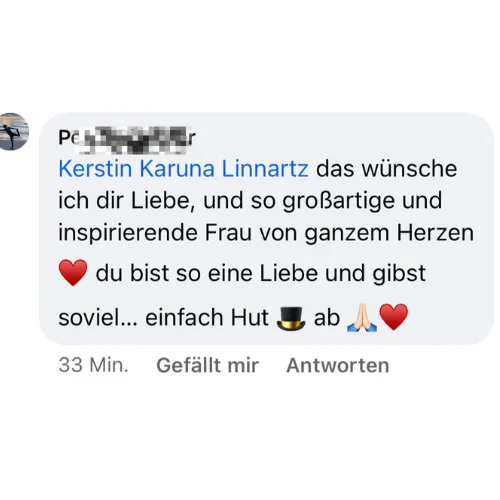Click the word 'gibst' in the comment
The width and height of the screenshot is (500, 500).
[399, 274]
